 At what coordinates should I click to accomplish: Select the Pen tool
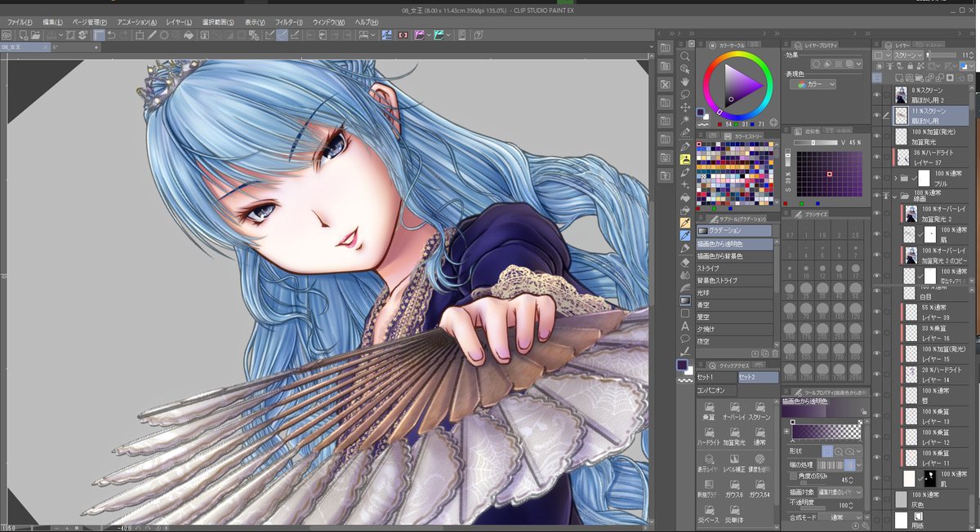[685, 146]
